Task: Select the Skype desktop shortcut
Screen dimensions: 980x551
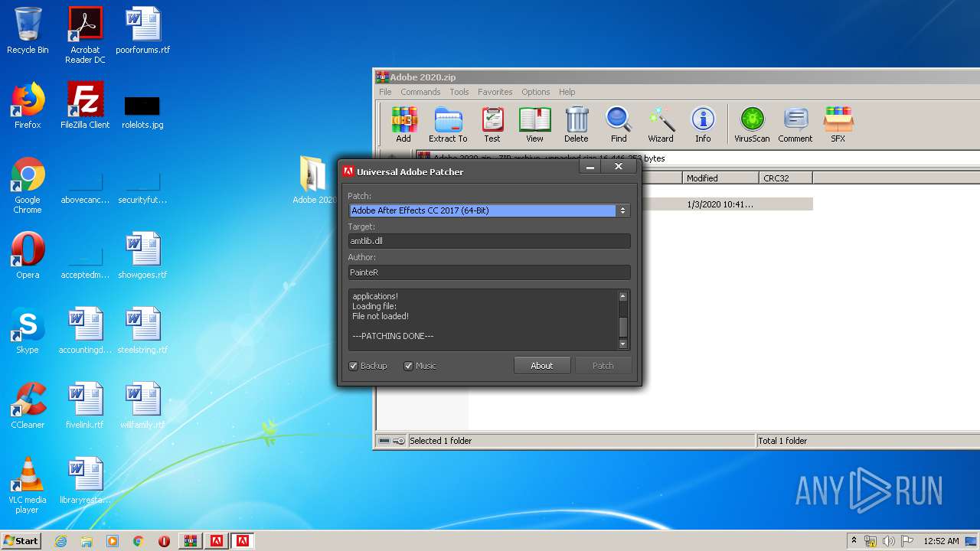Action: (x=28, y=331)
